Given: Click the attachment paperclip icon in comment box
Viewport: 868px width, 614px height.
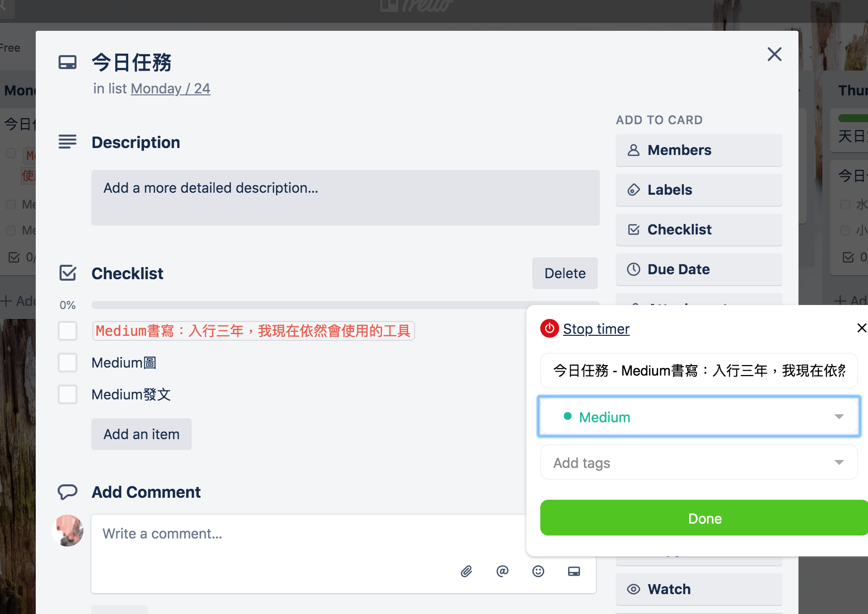Looking at the screenshot, I should (466, 571).
